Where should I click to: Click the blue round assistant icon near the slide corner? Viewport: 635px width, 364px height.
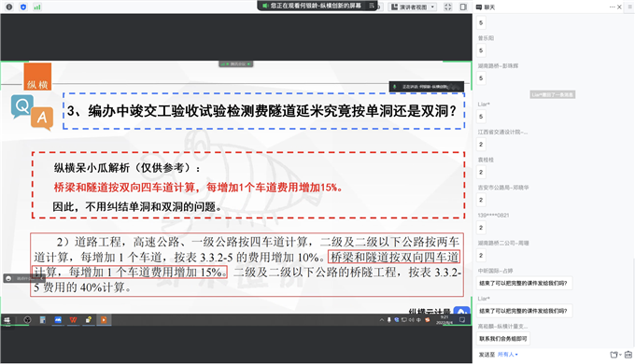(x=461, y=311)
